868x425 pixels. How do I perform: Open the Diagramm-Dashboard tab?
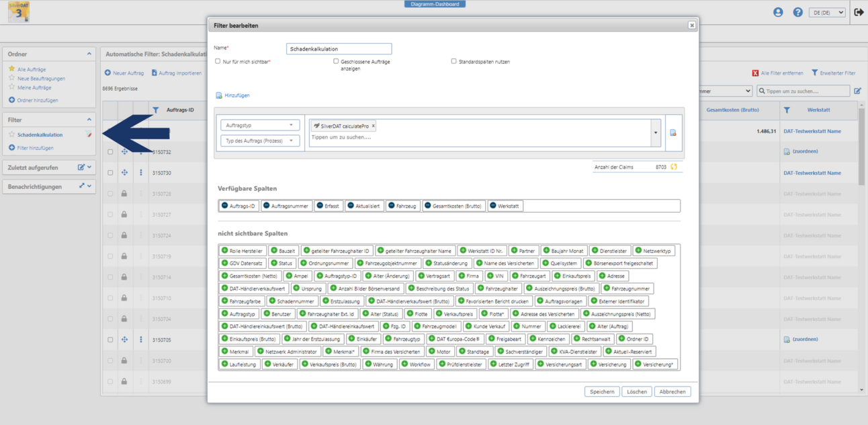click(x=435, y=4)
